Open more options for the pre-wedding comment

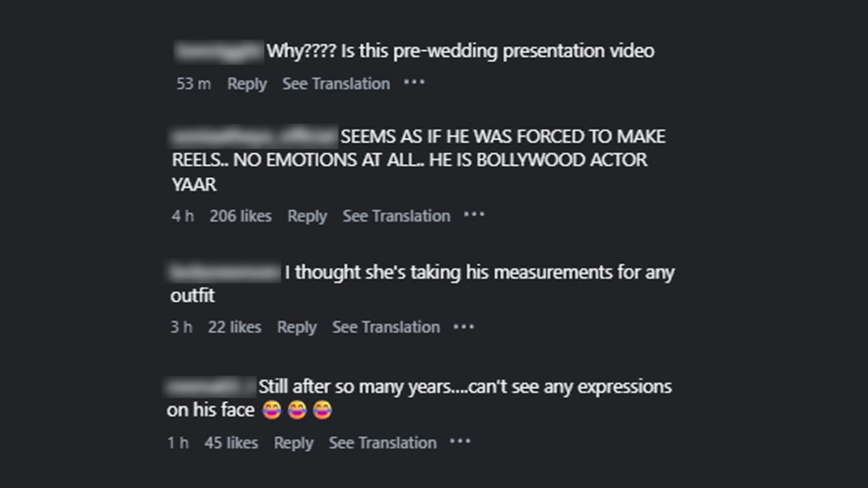click(x=414, y=82)
